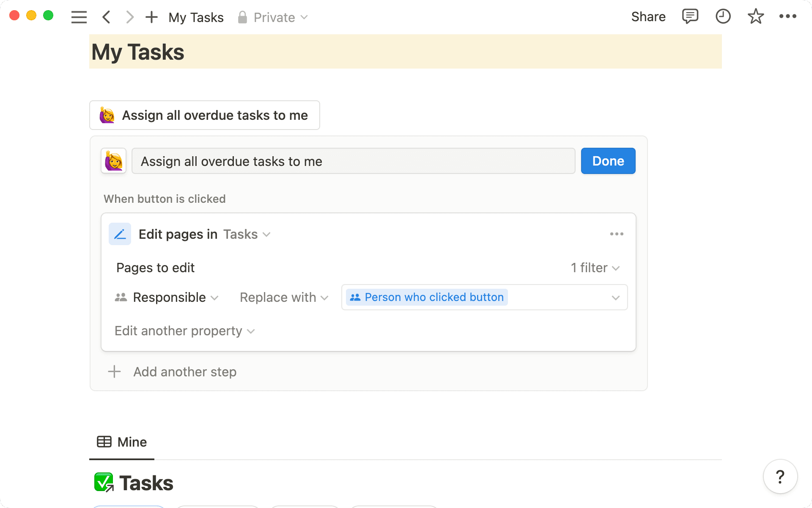
Task: Favorite this page with the star icon
Action: coord(755,16)
